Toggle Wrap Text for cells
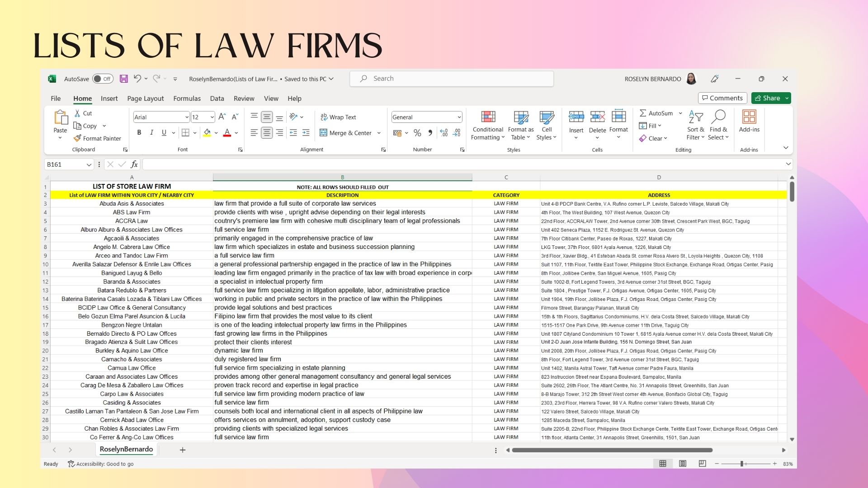 coord(338,117)
